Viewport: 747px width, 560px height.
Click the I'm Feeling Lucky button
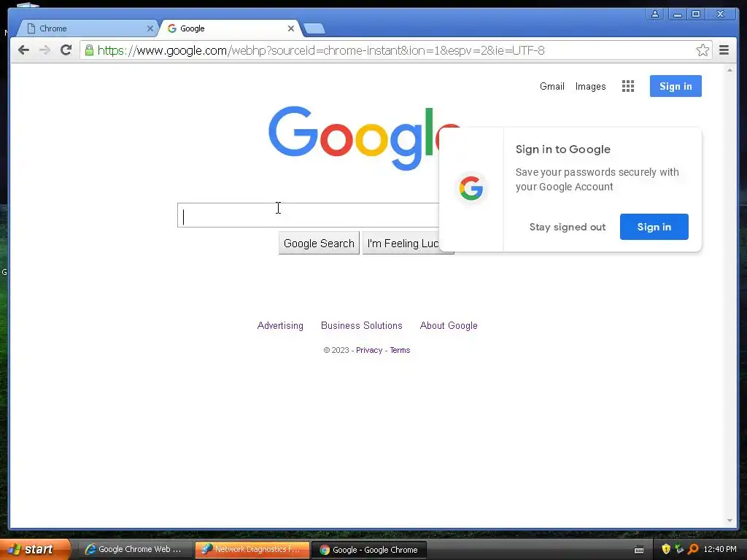pyautogui.click(x=401, y=244)
